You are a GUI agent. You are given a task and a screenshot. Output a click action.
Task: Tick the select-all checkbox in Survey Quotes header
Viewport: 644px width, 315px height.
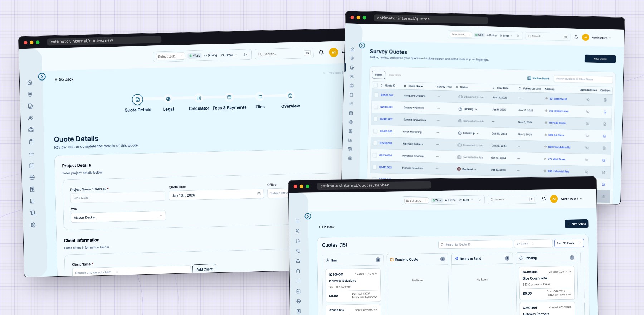[376, 85]
